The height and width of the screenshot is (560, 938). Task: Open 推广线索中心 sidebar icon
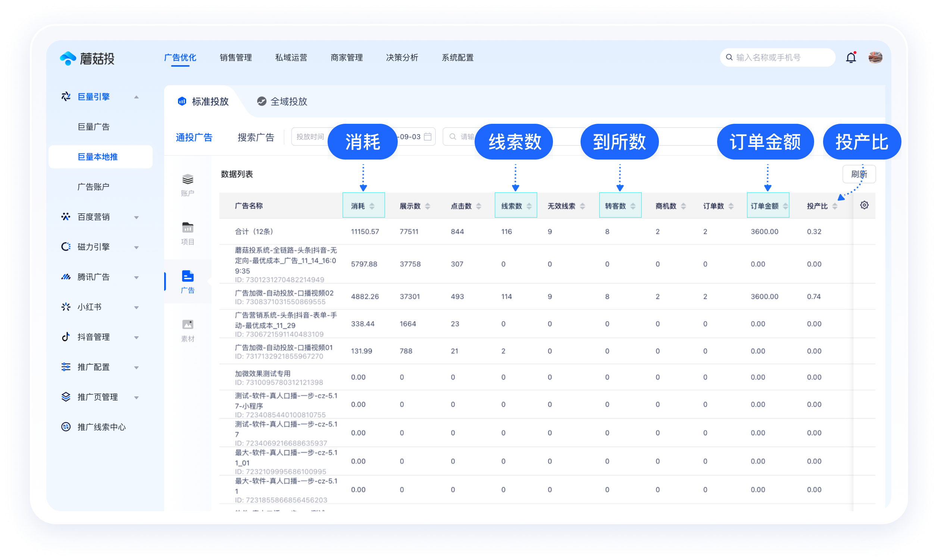tap(66, 427)
